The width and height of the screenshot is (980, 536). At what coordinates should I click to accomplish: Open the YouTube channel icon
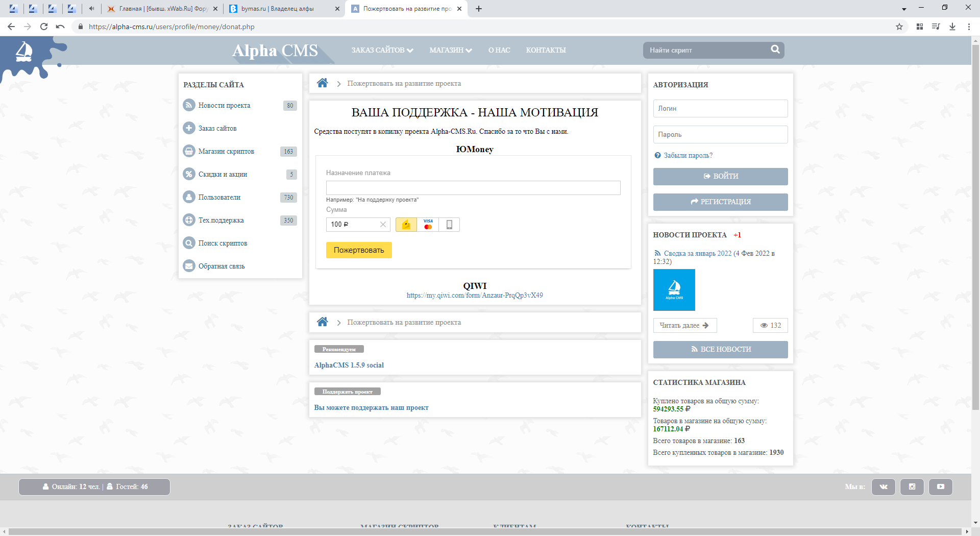point(940,487)
